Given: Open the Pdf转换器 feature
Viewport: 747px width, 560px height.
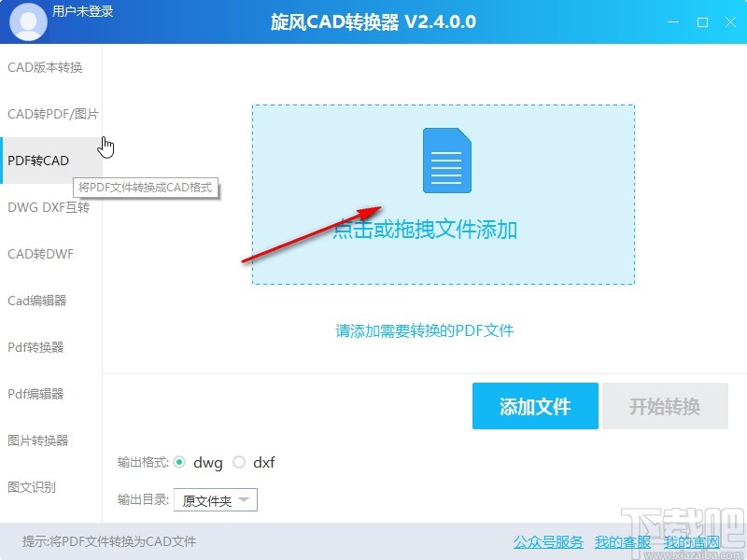Looking at the screenshot, I should point(37,347).
